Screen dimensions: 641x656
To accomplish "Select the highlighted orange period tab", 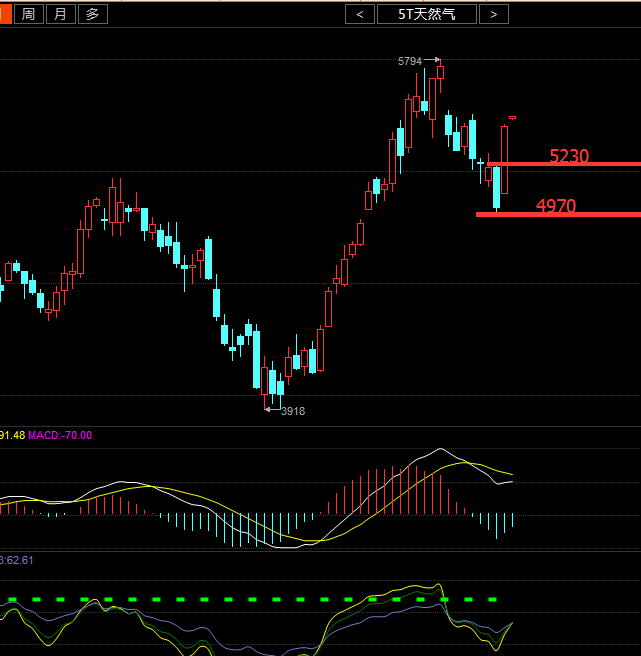I will [5, 14].
